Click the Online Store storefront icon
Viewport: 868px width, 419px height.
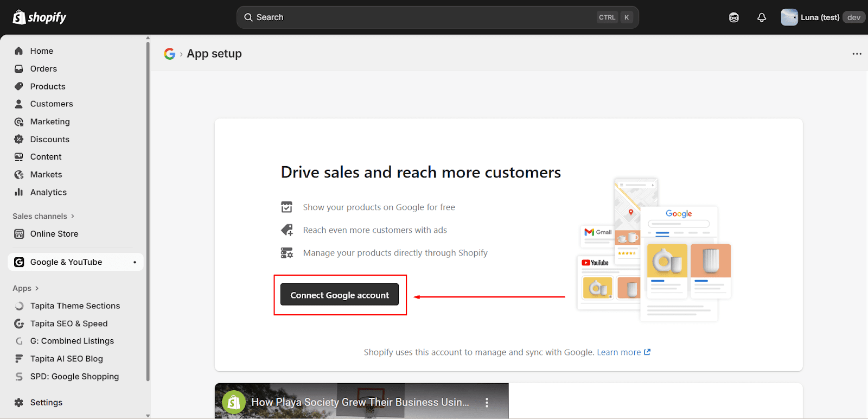(19, 234)
